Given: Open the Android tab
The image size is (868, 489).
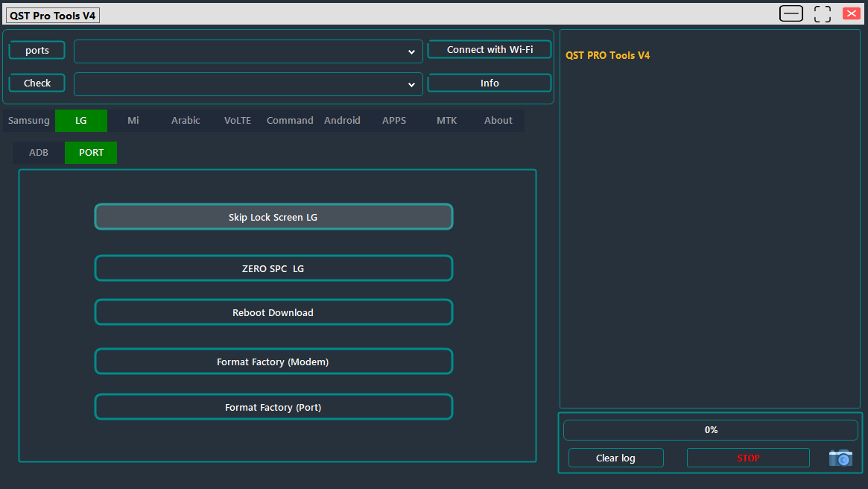Looking at the screenshot, I should click(342, 120).
